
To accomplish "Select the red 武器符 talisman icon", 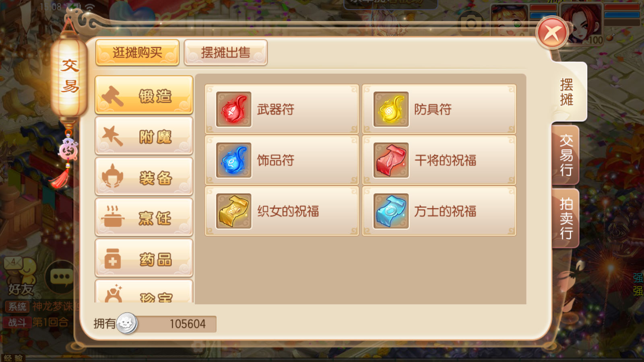I will click(x=233, y=109).
